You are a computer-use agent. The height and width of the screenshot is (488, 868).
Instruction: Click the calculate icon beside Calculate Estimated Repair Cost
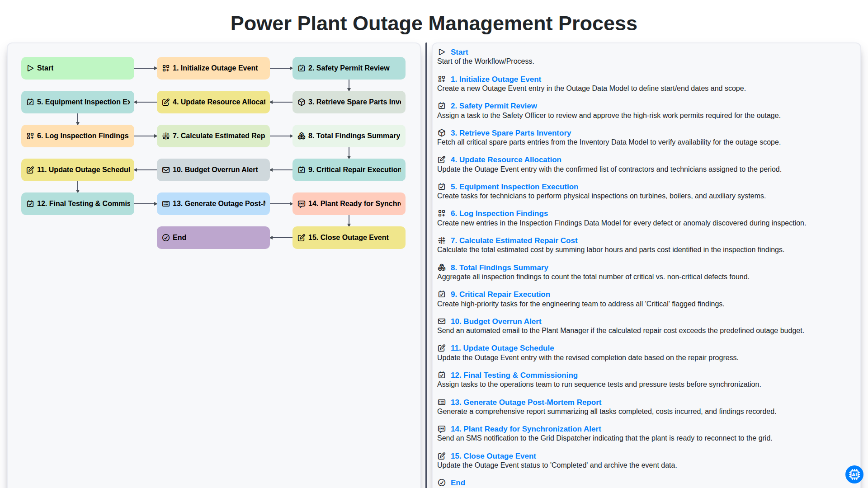(x=442, y=240)
